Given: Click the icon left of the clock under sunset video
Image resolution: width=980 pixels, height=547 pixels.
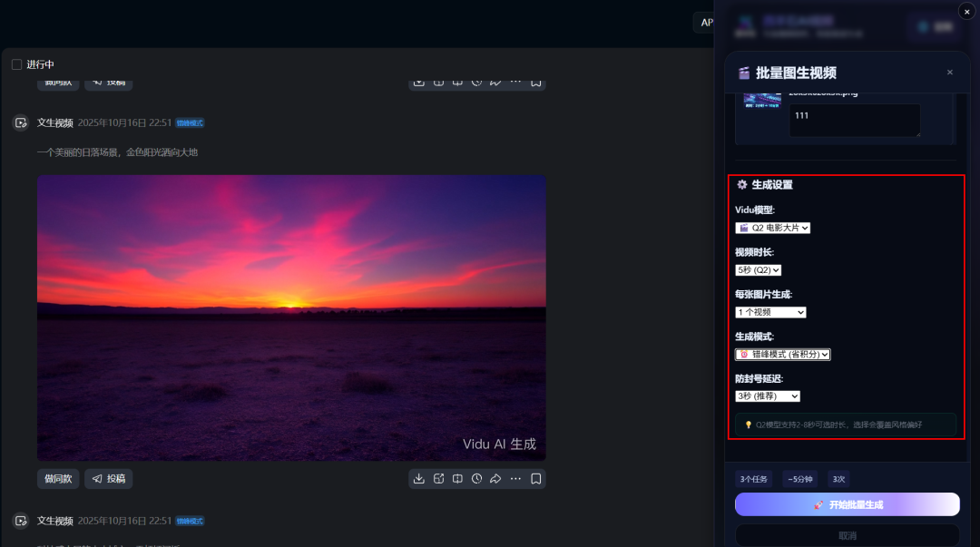Looking at the screenshot, I should click(457, 479).
